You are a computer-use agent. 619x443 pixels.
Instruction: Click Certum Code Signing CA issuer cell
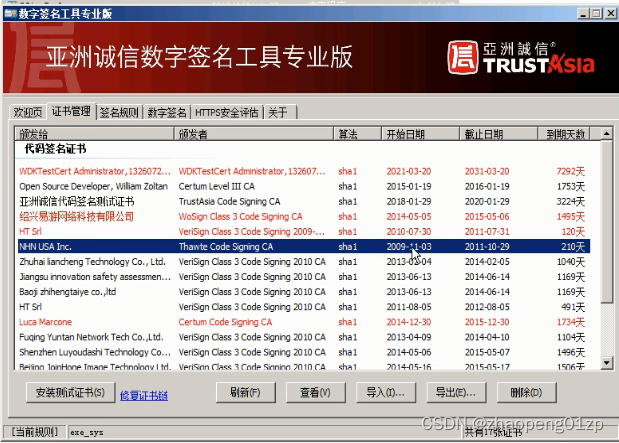[225, 322]
